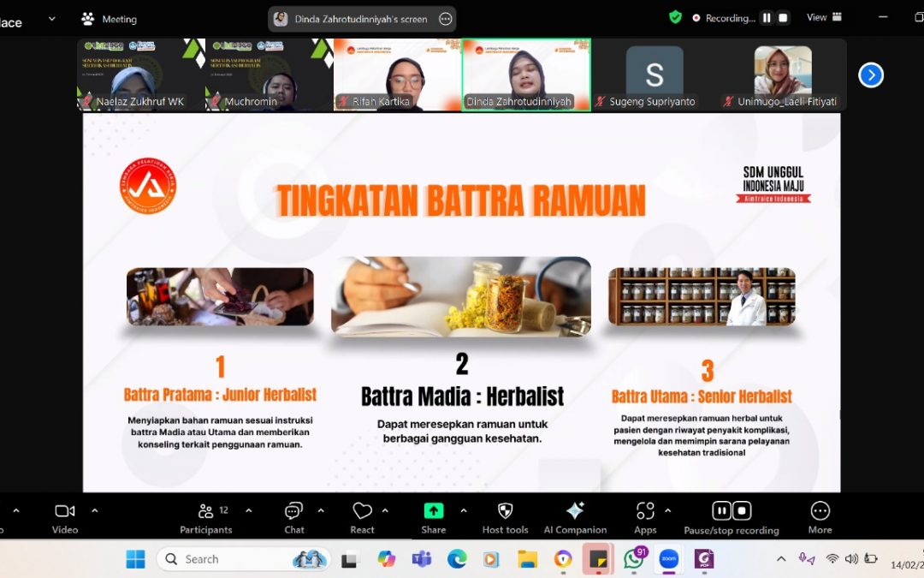Expand the audio options arrow at far left

[16, 510]
